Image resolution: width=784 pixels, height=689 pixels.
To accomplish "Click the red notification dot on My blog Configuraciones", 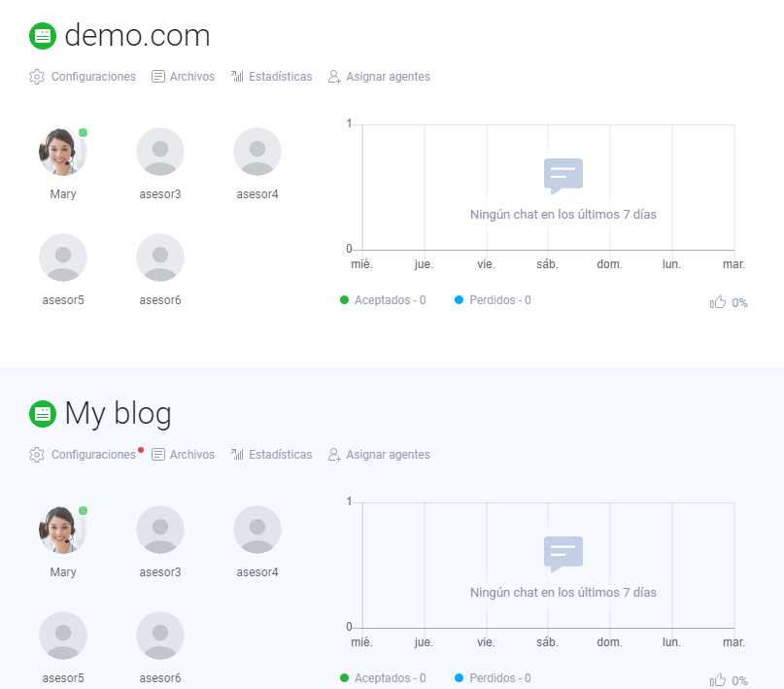I will point(141,450).
